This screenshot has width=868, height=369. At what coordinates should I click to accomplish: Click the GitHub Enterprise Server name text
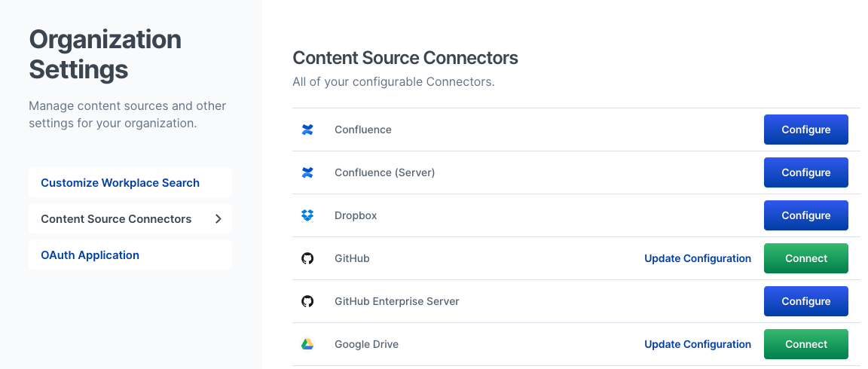(x=396, y=301)
